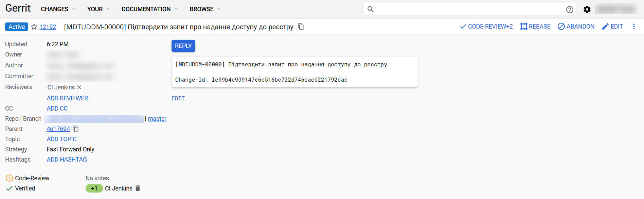Click the blue REPLY button
Screen dimensions: 644x199
183,46
